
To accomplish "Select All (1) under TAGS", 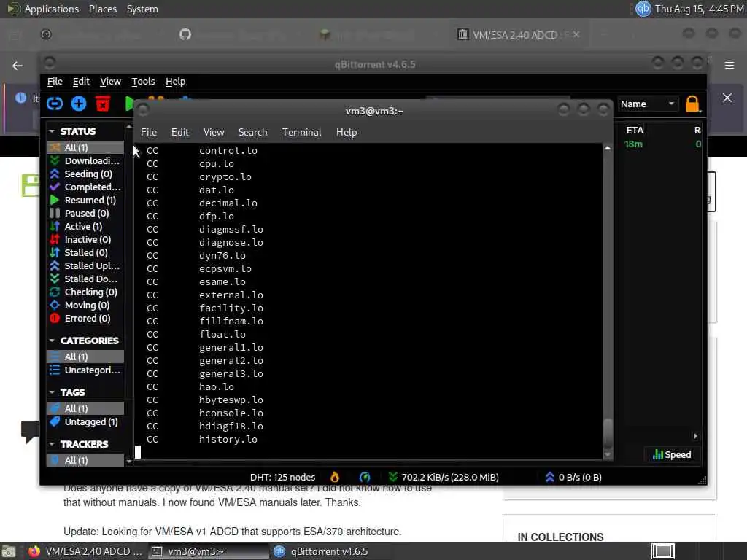I will pyautogui.click(x=86, y=408).
